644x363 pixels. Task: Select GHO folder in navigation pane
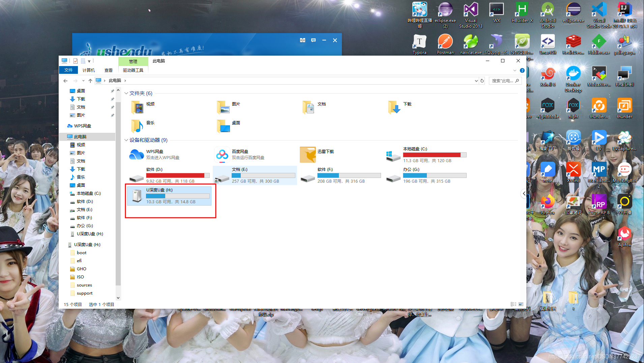point(81,269)
